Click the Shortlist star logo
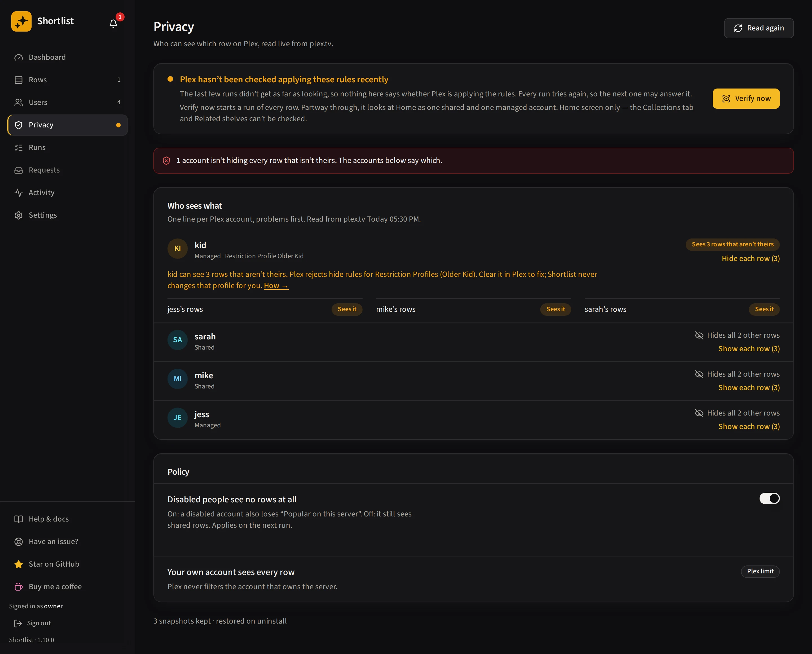This screenshot has height=654, width=812. [21, 21]
